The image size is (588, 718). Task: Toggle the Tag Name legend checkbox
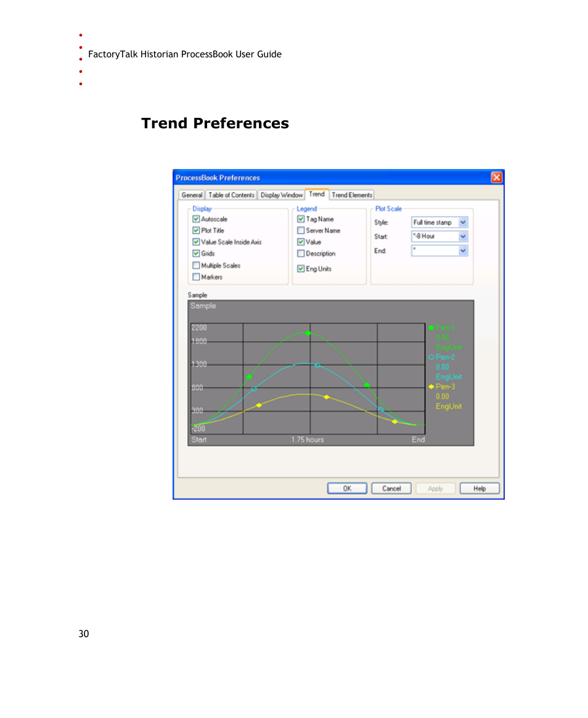[x=301, y=219]
